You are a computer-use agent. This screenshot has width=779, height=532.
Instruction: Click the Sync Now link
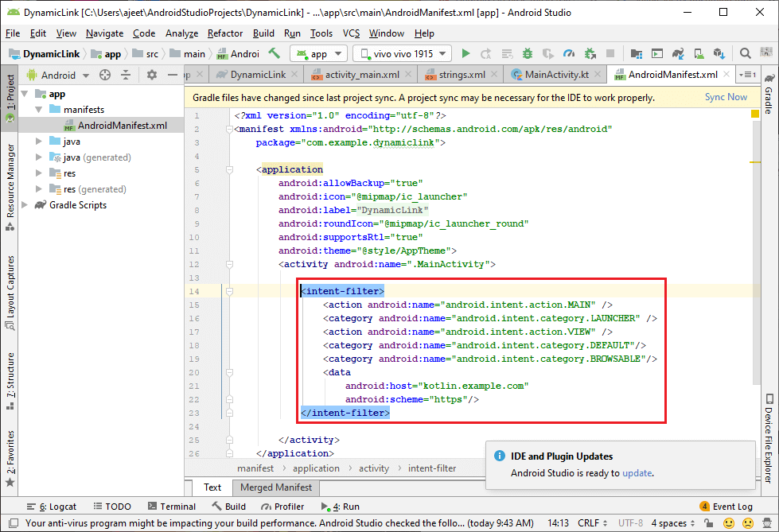726,97
